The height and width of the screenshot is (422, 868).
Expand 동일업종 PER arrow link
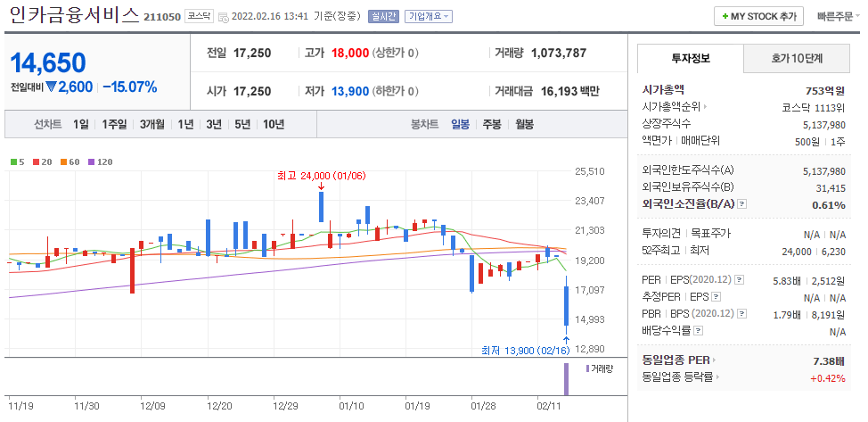pyautogui.click(x=679, y=360)
